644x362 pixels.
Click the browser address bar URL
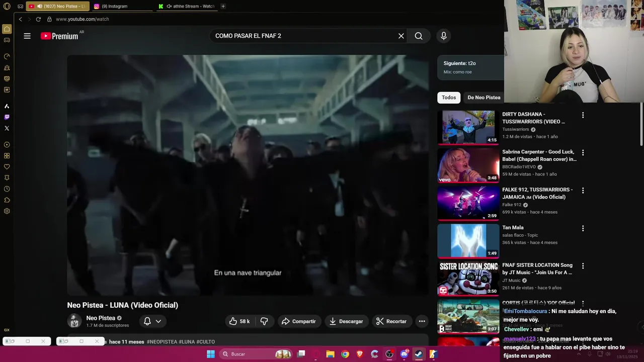click(83, 19)
